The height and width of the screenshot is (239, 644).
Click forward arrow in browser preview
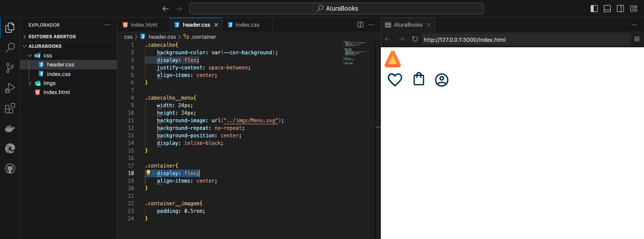coord(401,39)
